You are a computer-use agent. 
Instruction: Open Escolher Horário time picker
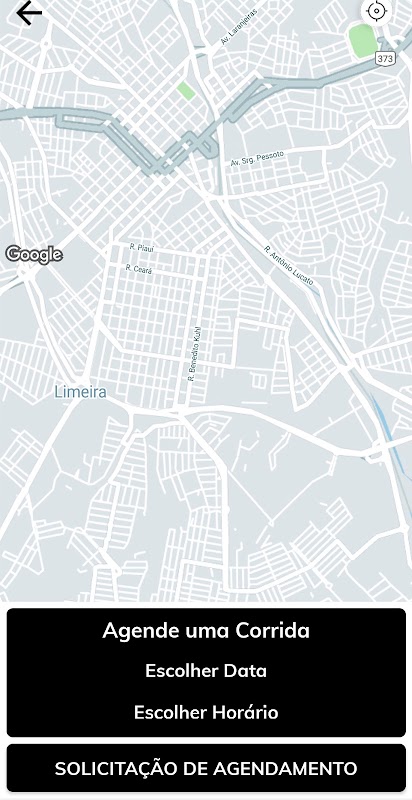click(206, 712)
